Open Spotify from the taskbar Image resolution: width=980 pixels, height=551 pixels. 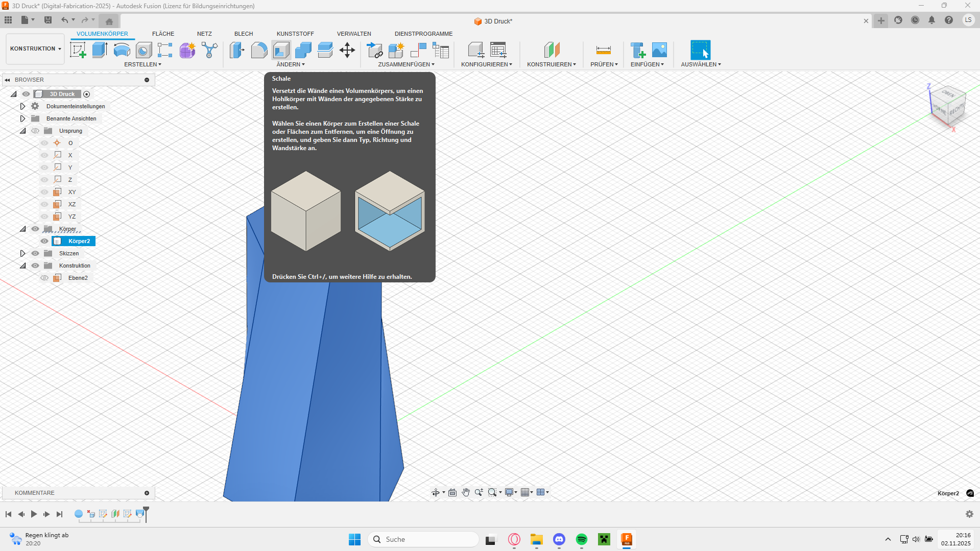click(x=581, y=539)
